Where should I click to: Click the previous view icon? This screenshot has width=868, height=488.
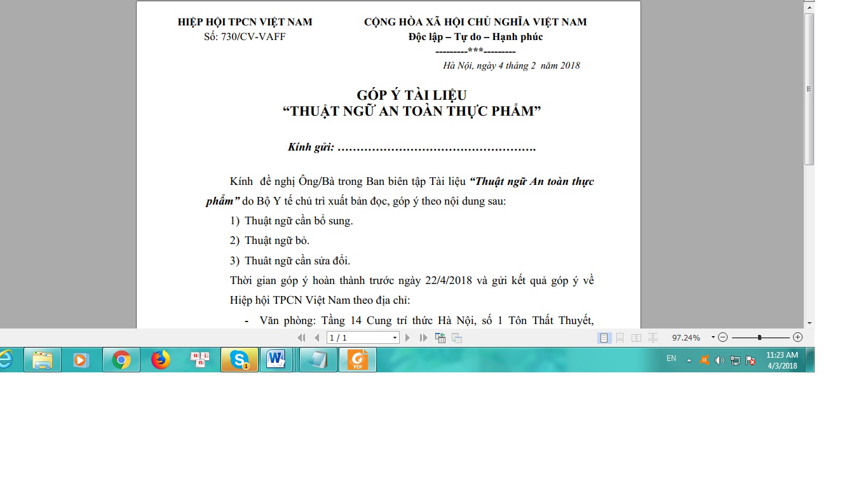pyautogui.click(x=440, y=338)
